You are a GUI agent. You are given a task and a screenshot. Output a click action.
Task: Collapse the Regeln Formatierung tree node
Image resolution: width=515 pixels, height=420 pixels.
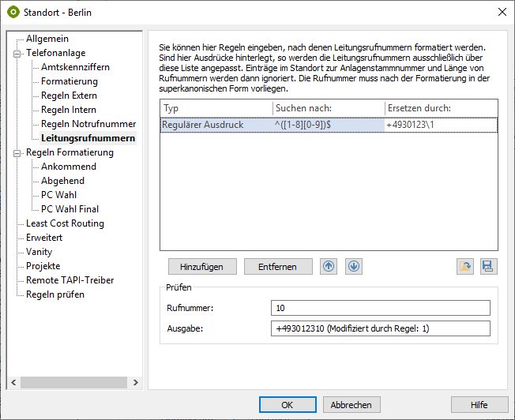pos(17,152)
